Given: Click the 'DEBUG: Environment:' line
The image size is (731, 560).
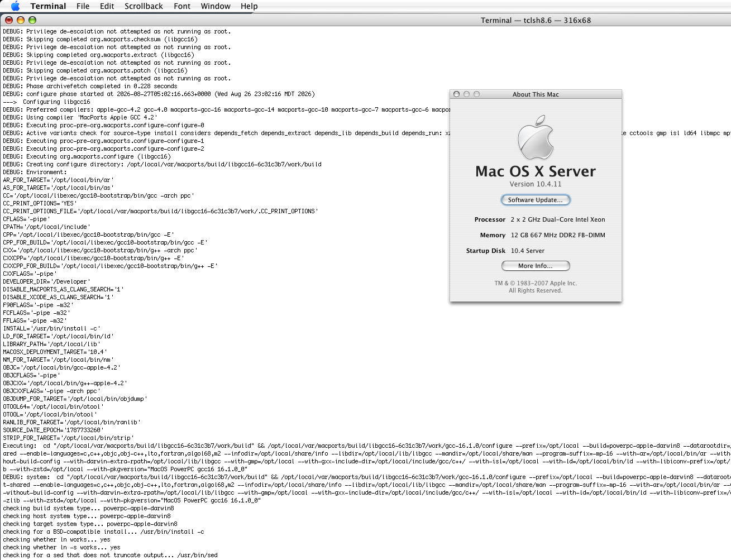Looking at the screenshot, I should point(35,172).
